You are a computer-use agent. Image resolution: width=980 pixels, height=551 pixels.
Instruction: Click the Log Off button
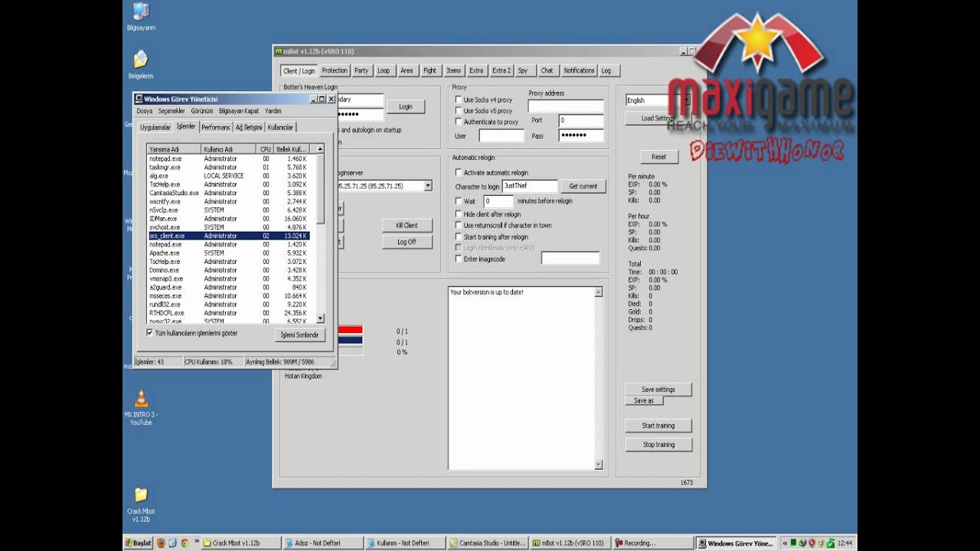pyautogui.click(x=407, y=242)
